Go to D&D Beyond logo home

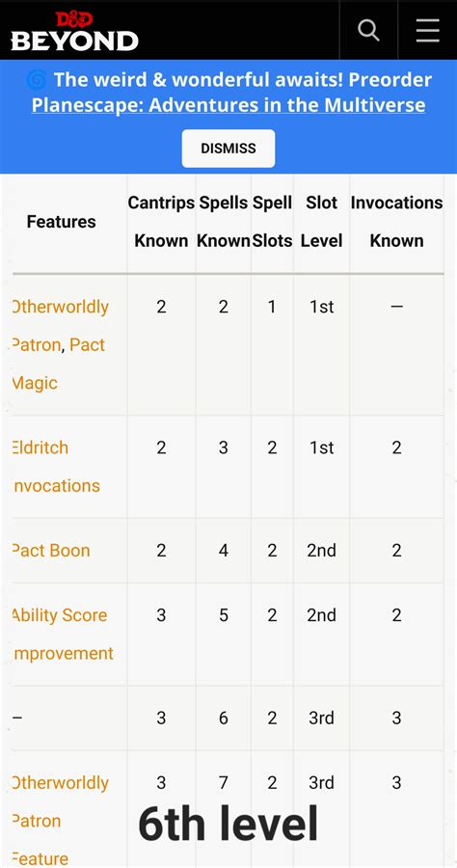(74, 32)
